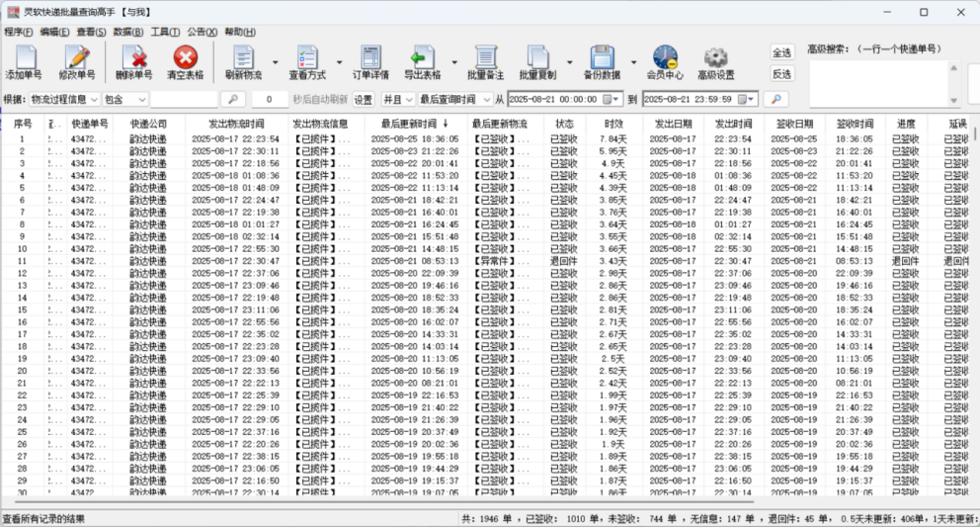Open the calendar picker of the end date

[746, 100]
